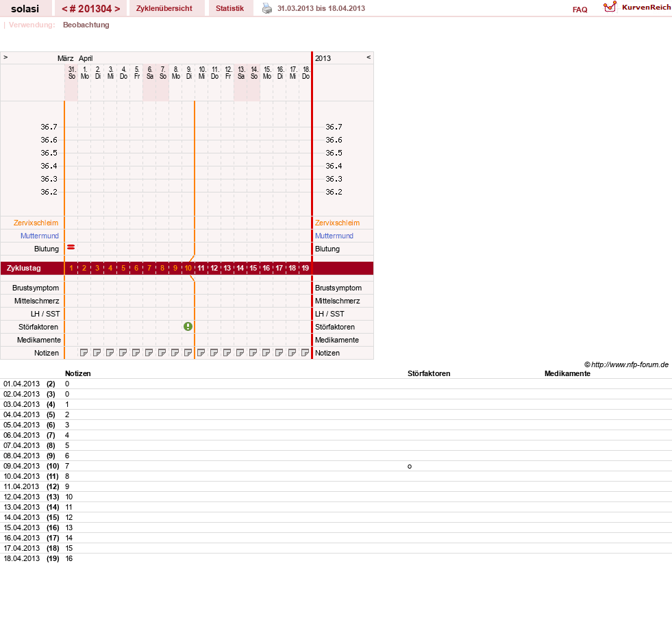
Task: Open the note icon for cycle day 18
Action: coord(292,353)
